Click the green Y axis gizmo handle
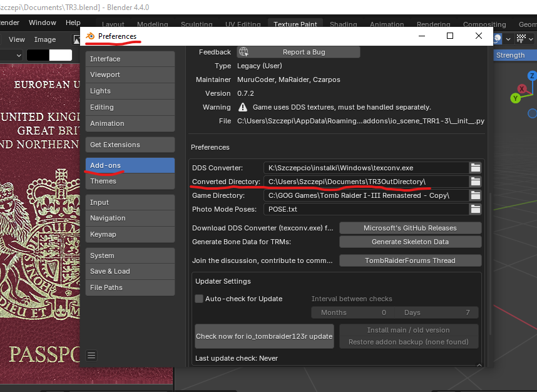 (515, 98)
